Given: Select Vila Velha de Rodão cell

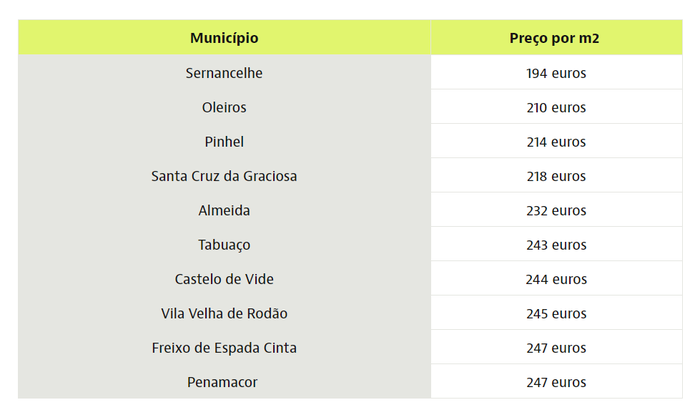Looking at the screenshot, I should [x=224, y=314].
